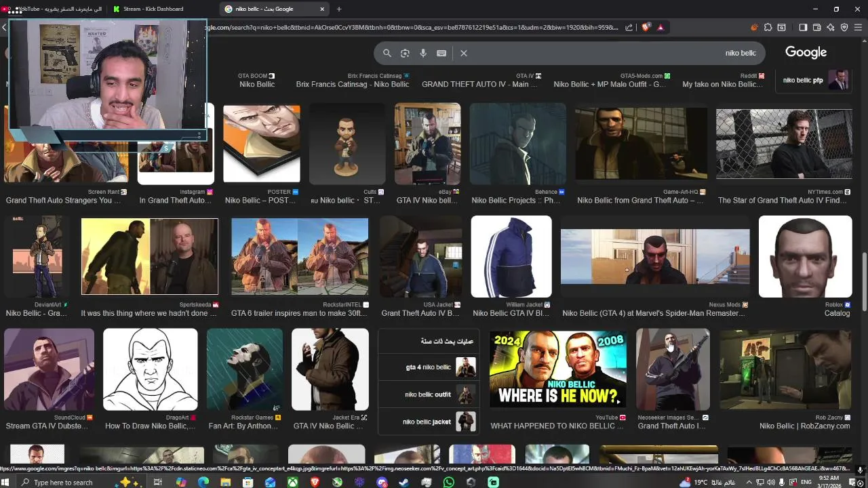
Task: Show hidden system tray icons
Action: [749, 482]
